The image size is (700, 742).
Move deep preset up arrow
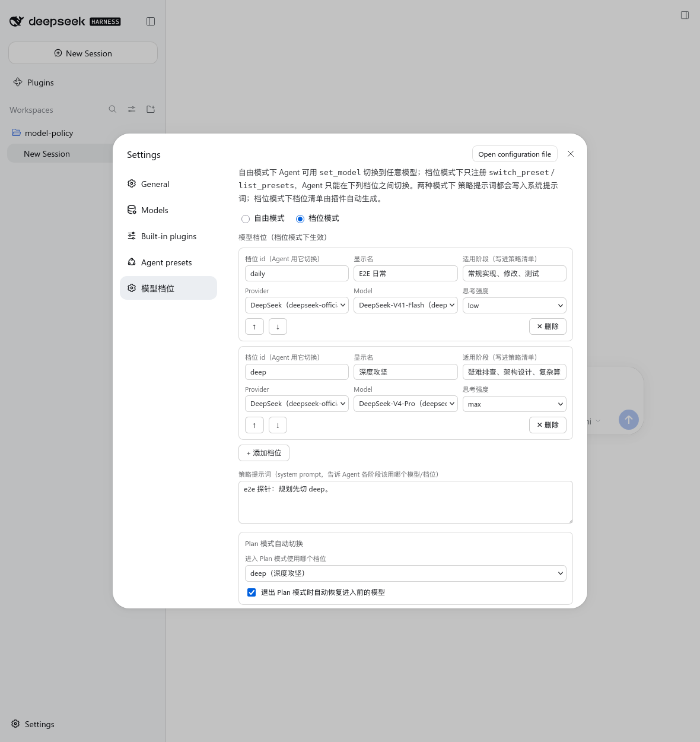point(254,425)
